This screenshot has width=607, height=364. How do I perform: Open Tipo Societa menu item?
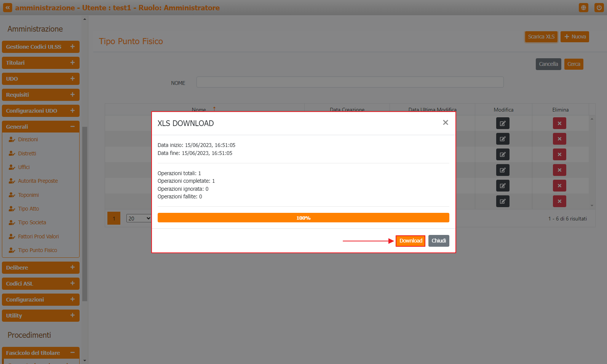32,222
